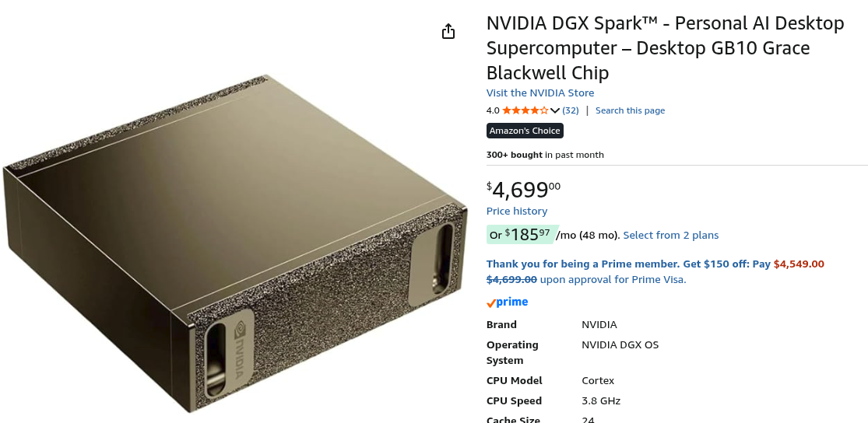This screenshot has width=868, height=423.
Task: Click the 300+ bought in past month text
Action: (545, 155)
